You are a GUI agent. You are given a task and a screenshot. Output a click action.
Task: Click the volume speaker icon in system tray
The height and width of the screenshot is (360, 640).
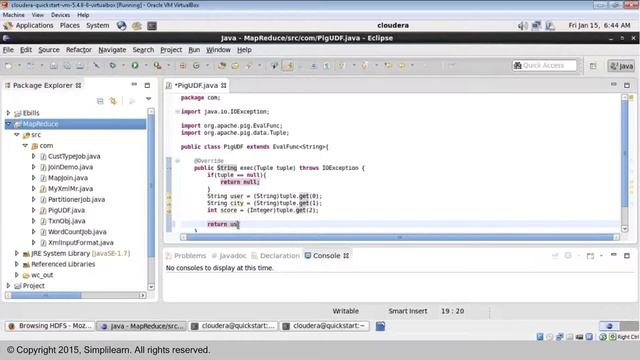pos(522,26)
